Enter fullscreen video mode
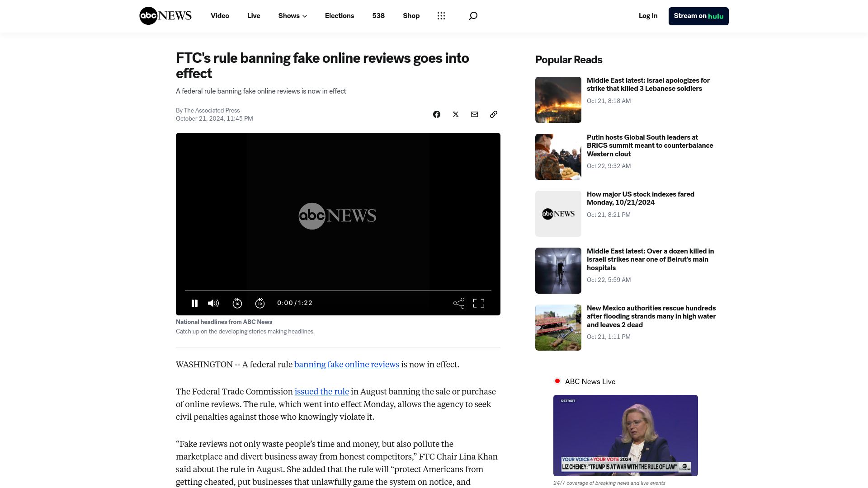This screenshot has height=488, width=868. pyautogui.click(x=479, y=303)
